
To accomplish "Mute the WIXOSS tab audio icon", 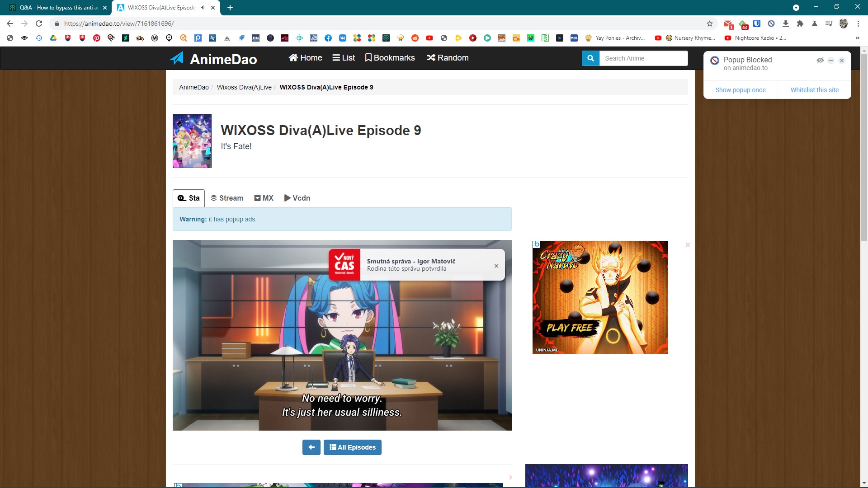I will (x=203, y=8).
